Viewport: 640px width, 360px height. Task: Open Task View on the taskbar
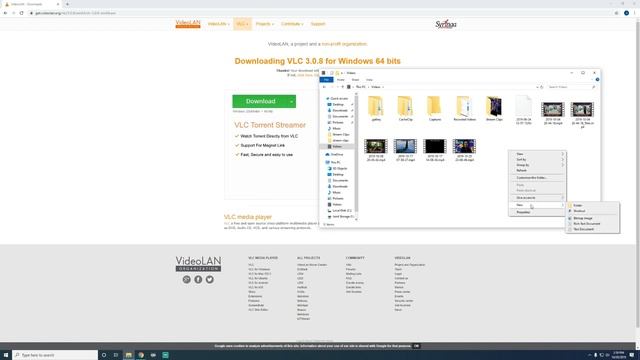coord(116,355)
